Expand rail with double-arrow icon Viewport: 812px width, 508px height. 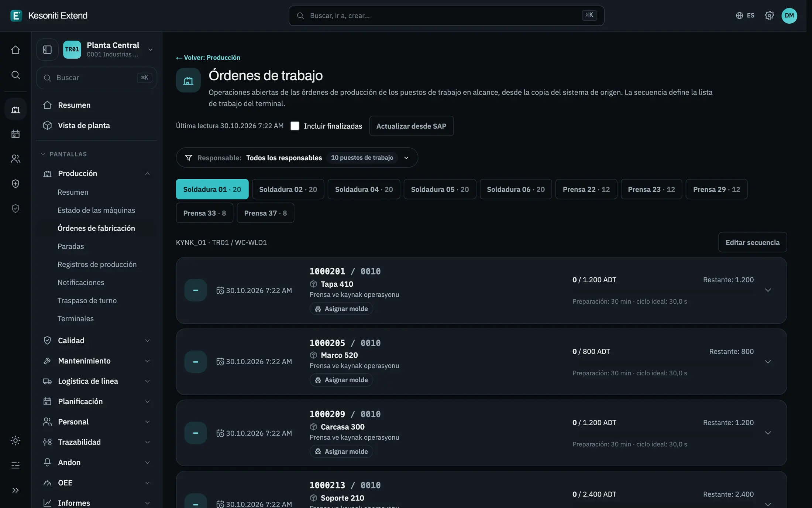(15, 490)
